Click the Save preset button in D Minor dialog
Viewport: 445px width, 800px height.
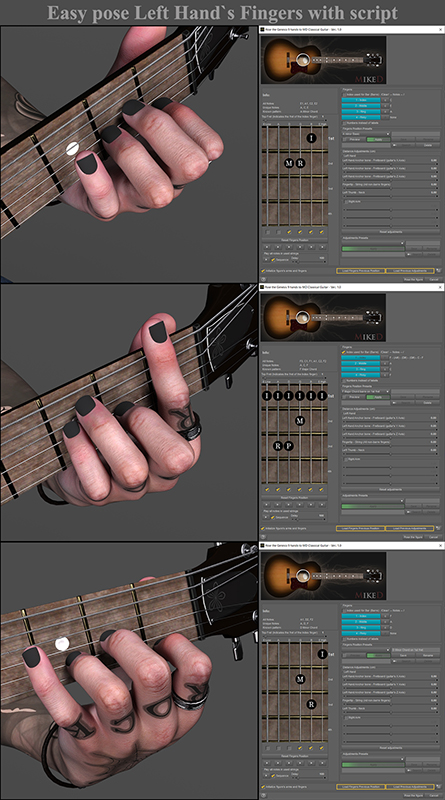[x=403, y=655]
